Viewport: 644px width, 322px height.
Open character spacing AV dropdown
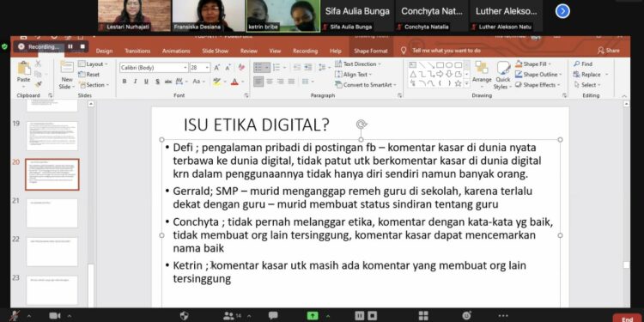click(181, 82)
